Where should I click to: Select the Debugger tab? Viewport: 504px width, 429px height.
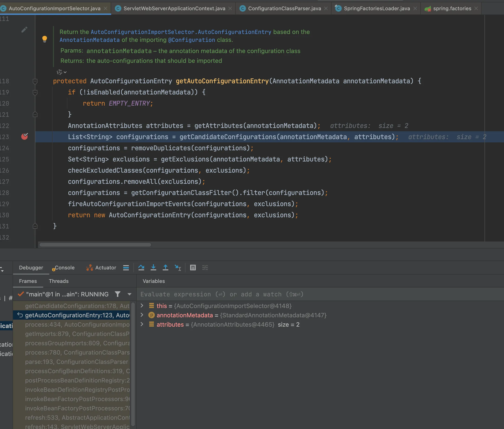tap(31, 268)
